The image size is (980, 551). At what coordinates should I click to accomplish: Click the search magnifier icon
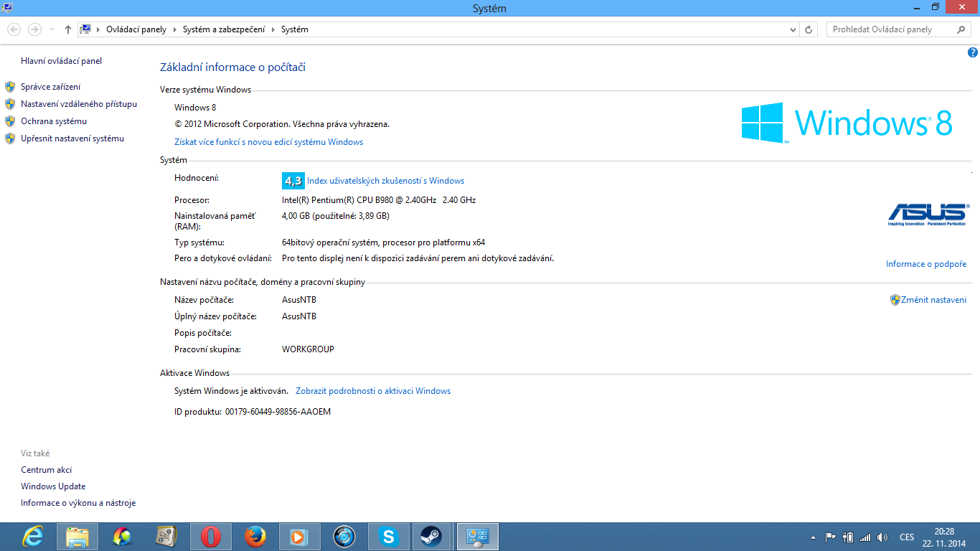(x=961, y=29)
